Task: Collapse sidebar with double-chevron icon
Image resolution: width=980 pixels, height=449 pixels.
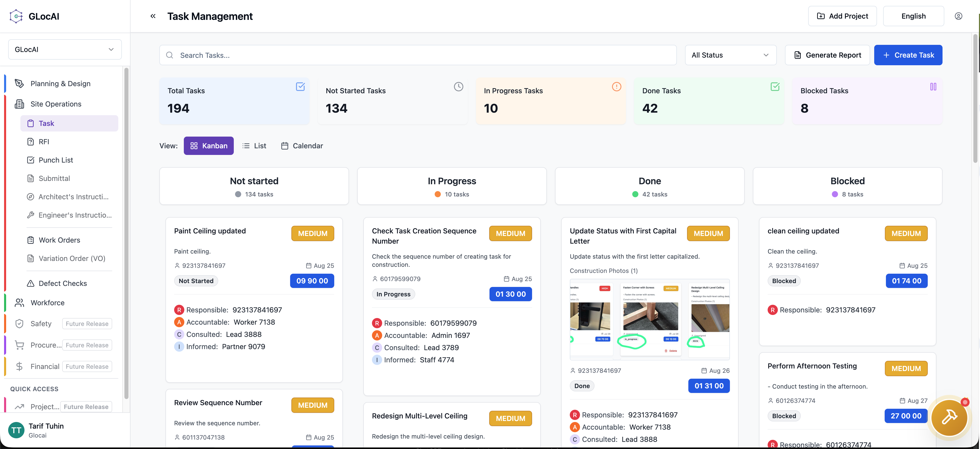Action: click(x=153, y=16)
